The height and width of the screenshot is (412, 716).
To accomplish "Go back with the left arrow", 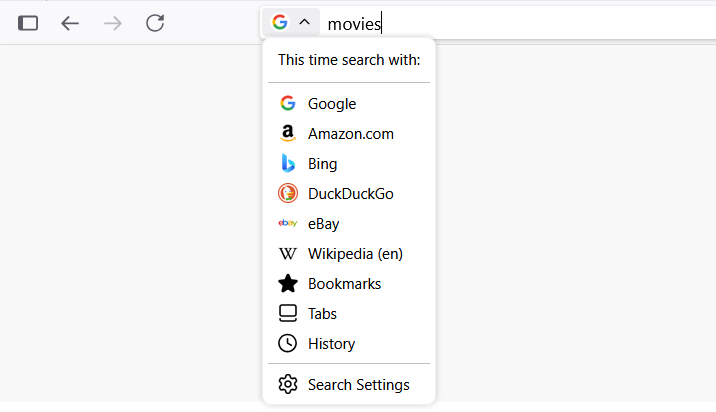I will 70,23.
